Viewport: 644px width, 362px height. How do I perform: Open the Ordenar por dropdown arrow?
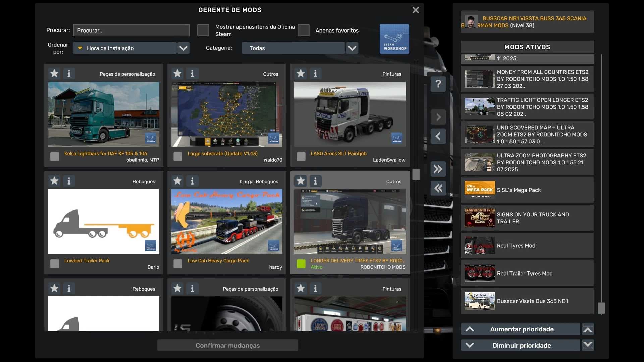[x=183, y=48]
